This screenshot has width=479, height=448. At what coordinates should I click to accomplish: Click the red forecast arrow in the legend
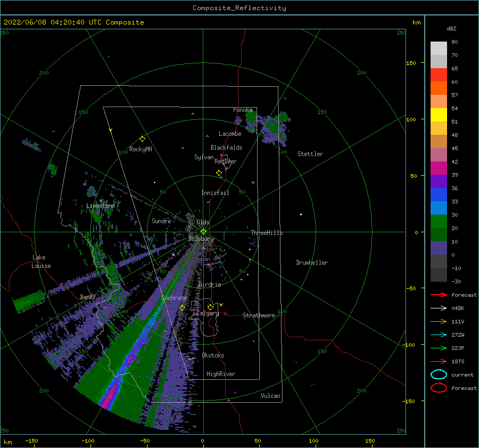tap(439, 295)
